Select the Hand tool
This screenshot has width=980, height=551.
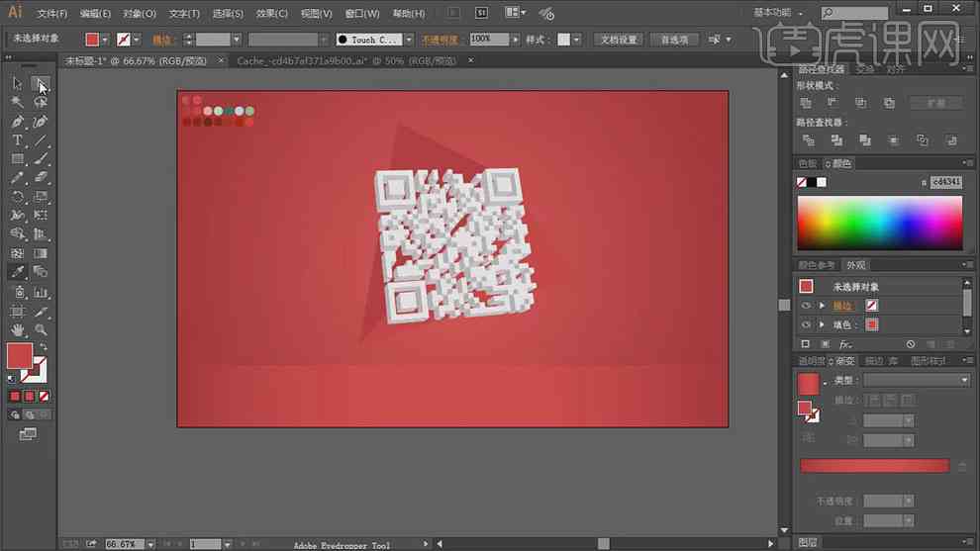(x=17, y=329)
